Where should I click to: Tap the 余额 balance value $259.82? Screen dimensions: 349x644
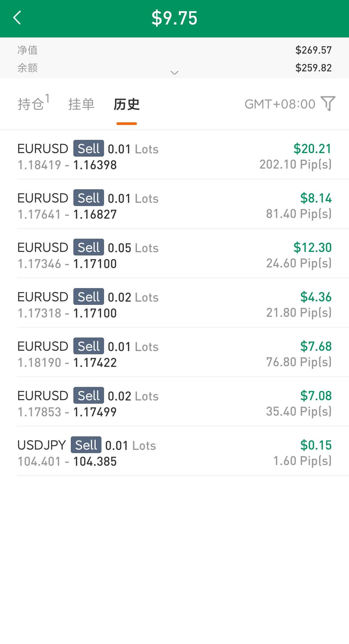(x=313, y=68)
